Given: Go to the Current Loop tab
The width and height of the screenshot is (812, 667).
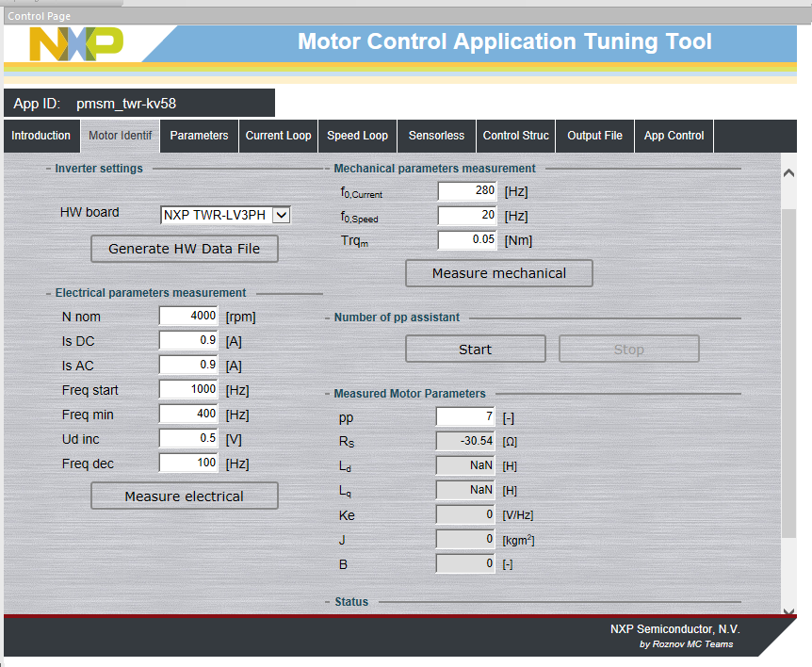Looking at the screenshot, I should (x=278, y=136).
